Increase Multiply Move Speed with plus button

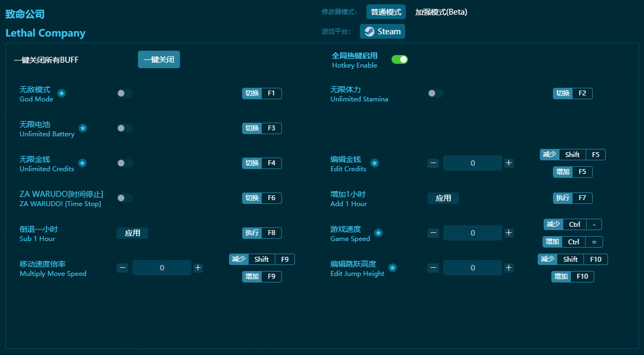click(198, 268)
